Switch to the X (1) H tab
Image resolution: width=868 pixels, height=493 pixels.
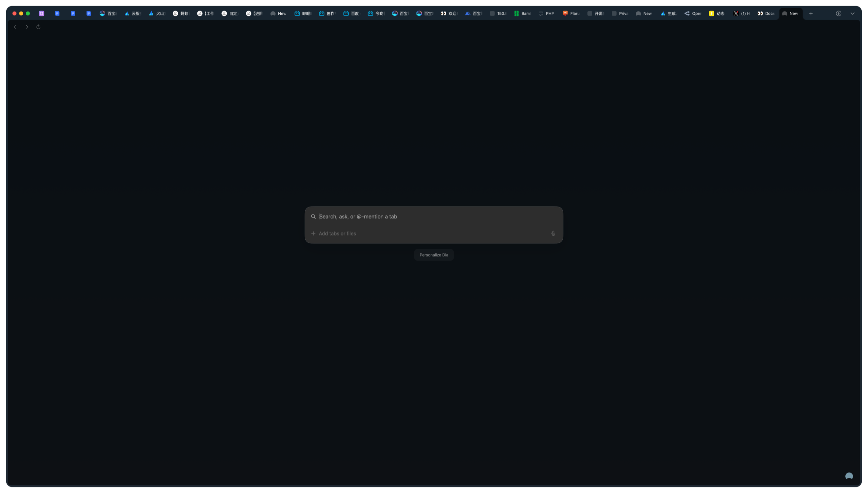tap(742, 13)
